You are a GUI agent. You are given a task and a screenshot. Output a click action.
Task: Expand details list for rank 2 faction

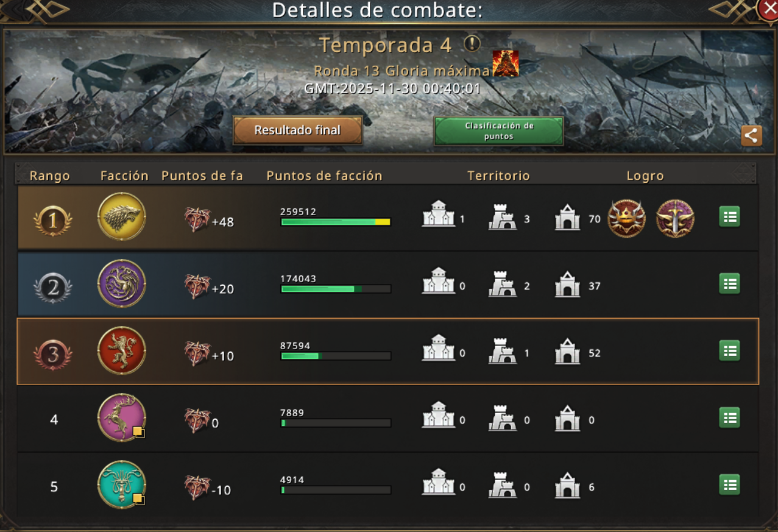click(x=729, y=283)
